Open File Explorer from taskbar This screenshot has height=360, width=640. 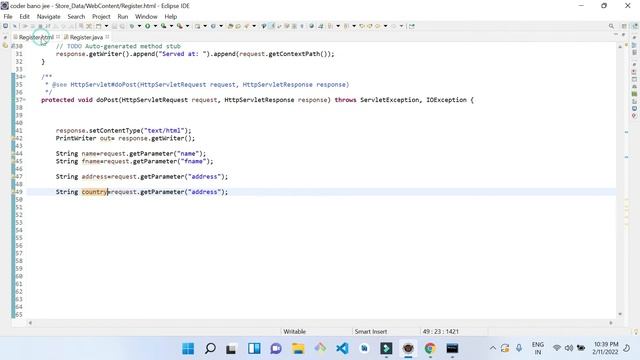(298, 348)
